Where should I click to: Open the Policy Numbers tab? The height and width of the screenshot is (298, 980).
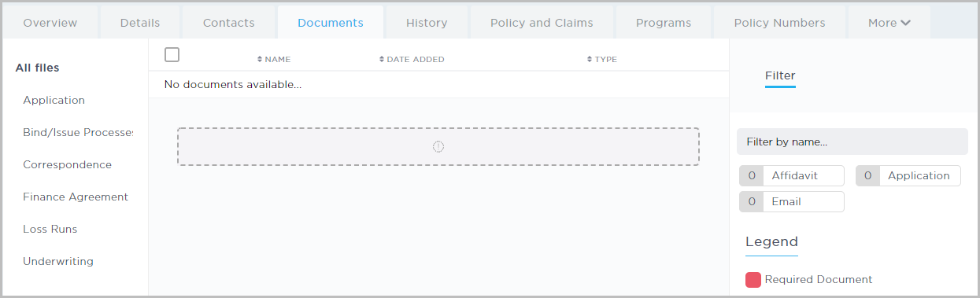(x=779, y=23)
